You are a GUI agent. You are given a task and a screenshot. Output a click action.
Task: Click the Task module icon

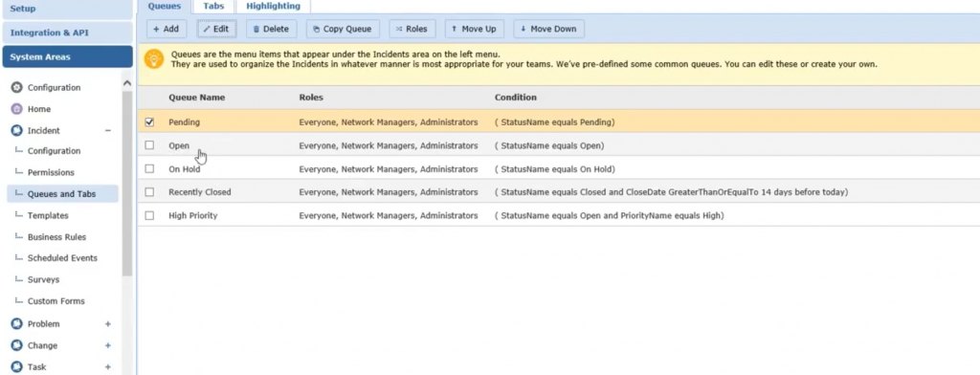pos(17,367)
